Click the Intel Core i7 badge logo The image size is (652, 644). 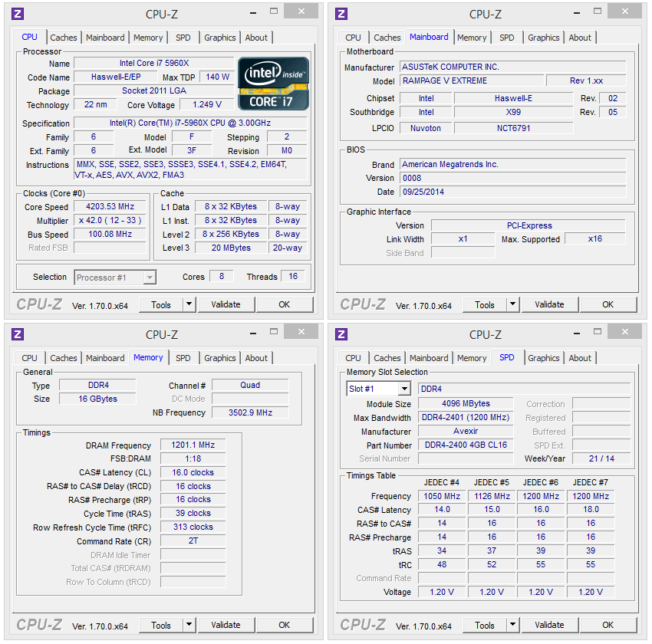pyautogui.click(x=273, y=84)
